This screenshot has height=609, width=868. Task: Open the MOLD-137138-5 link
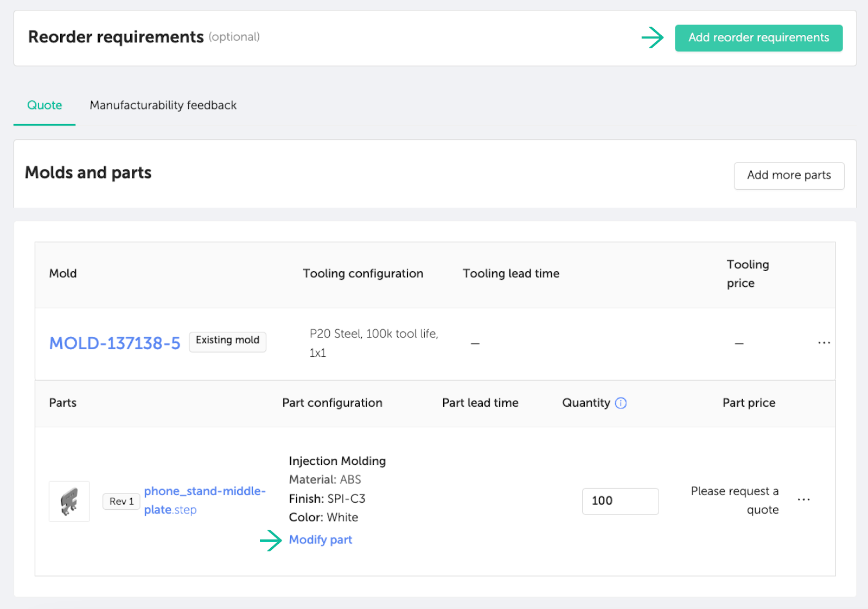(114, 343)
